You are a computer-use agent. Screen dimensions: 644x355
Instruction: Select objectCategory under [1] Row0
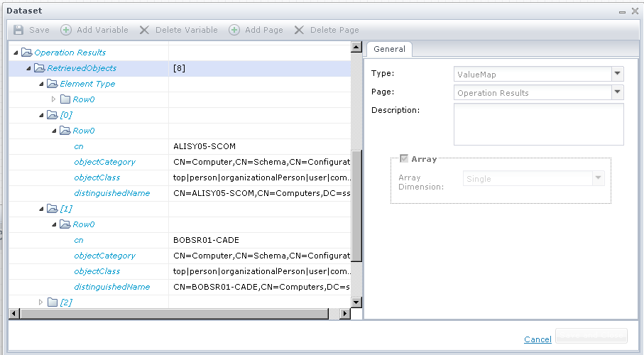(180, 256)
